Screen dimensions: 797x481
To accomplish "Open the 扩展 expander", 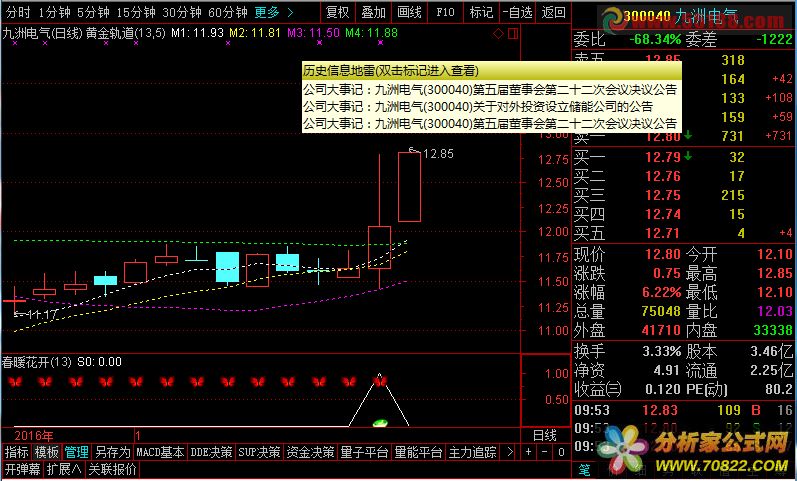I will coord(64,469).
